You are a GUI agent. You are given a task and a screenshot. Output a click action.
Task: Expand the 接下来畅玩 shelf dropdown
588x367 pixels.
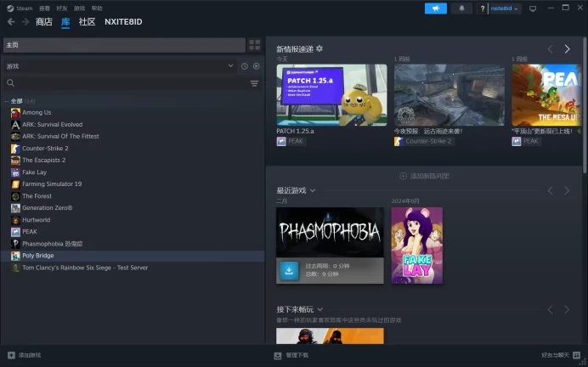319,309
